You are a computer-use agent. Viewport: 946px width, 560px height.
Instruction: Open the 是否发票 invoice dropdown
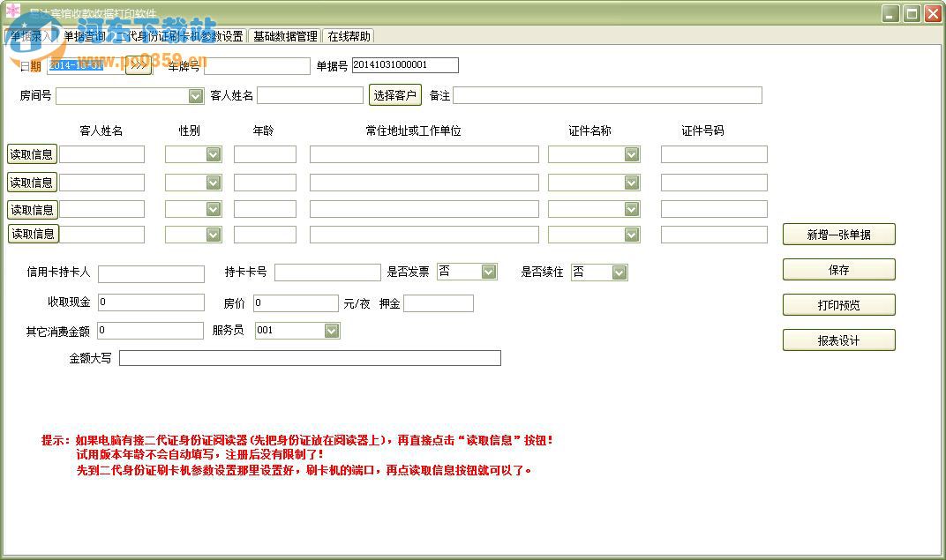coord(486,272)
